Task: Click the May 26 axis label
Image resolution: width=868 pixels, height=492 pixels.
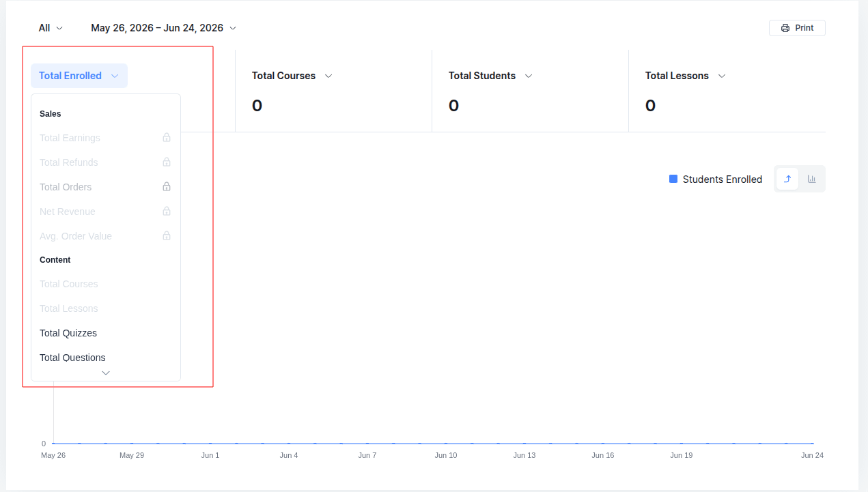Action: click(x=53, y=455)
